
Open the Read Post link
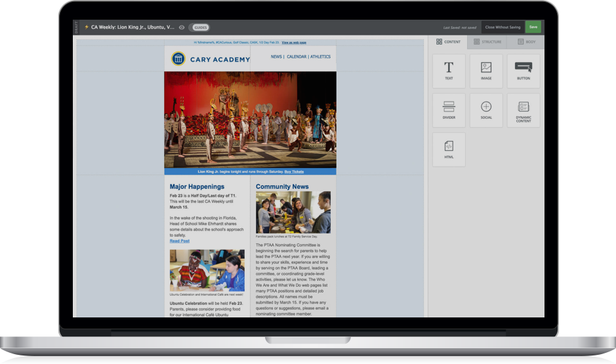click(179, 241)
